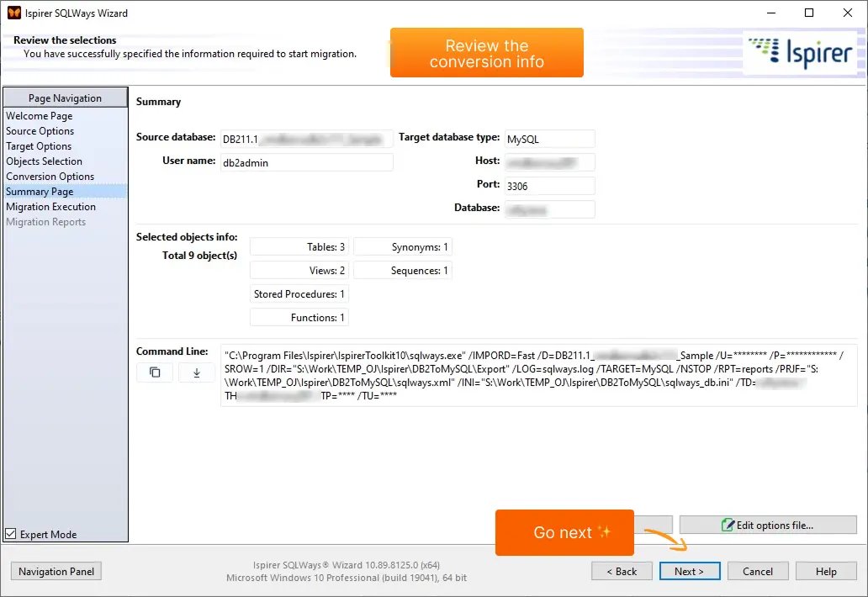Open Edit options file...
The height and width of the screenshot is (597, 868).
[768, 525]
